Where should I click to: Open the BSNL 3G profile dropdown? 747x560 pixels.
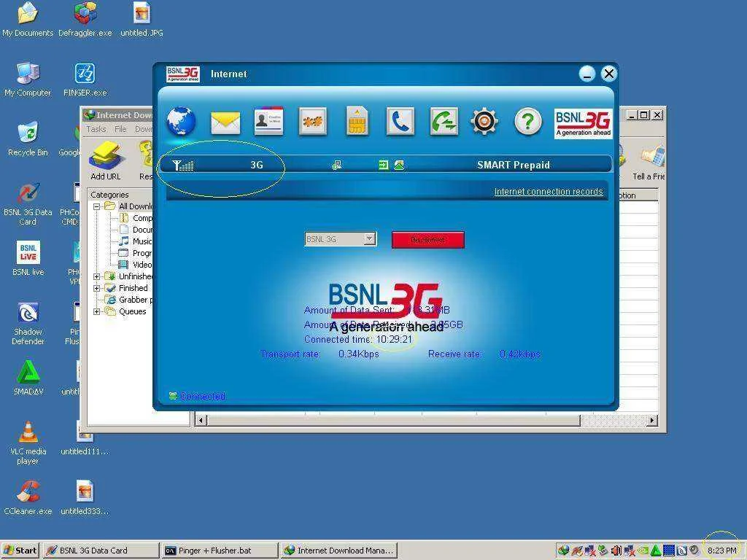(370, 238)
